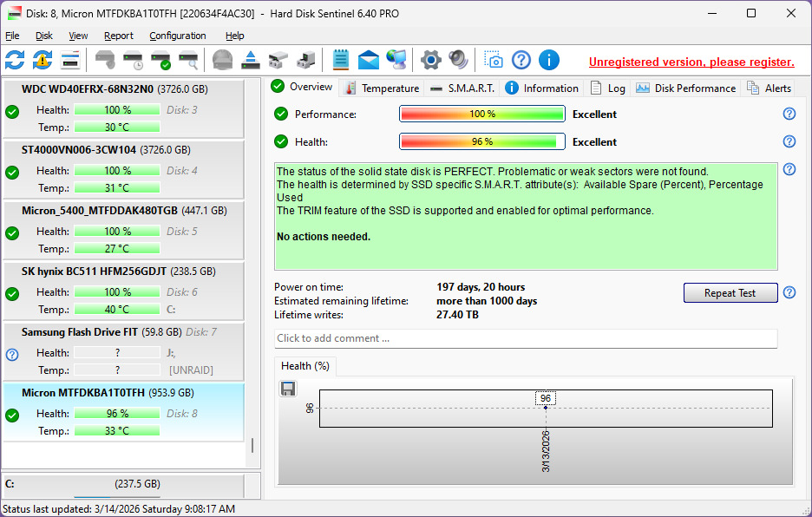This screenshot has height=517, width=812.
Task: Select the Overview tab
Action: point(303,87)
